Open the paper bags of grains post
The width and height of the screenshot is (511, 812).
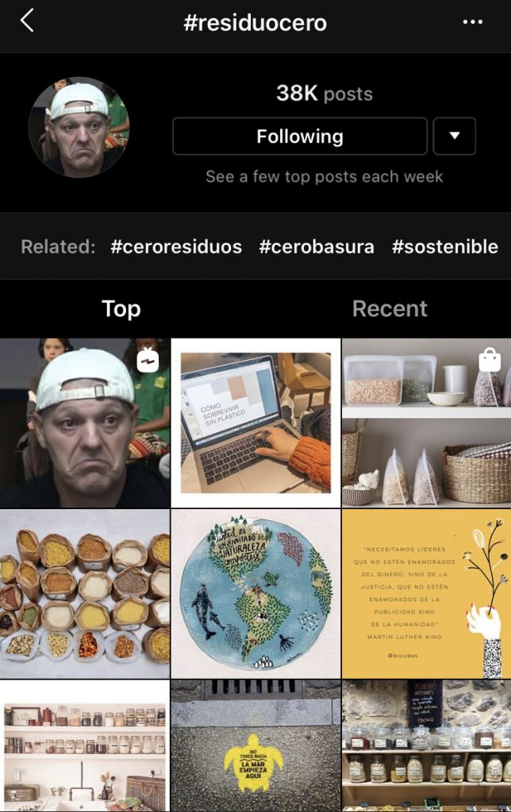[84, 594]
